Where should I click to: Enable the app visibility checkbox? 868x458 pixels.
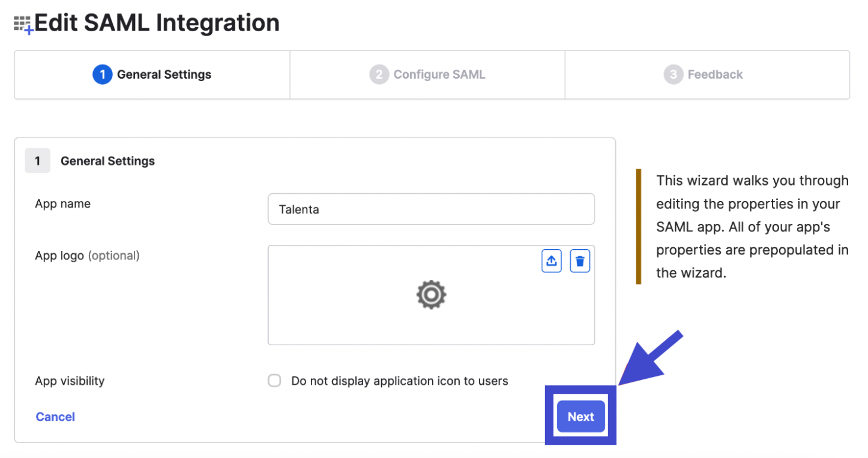coord(274,381)
